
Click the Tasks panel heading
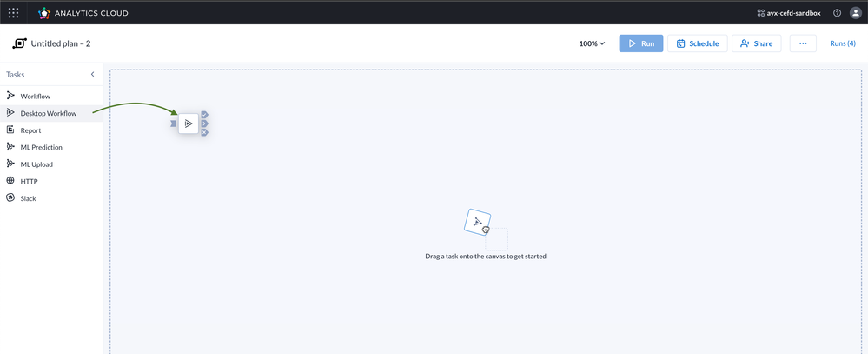pos(16,74)
